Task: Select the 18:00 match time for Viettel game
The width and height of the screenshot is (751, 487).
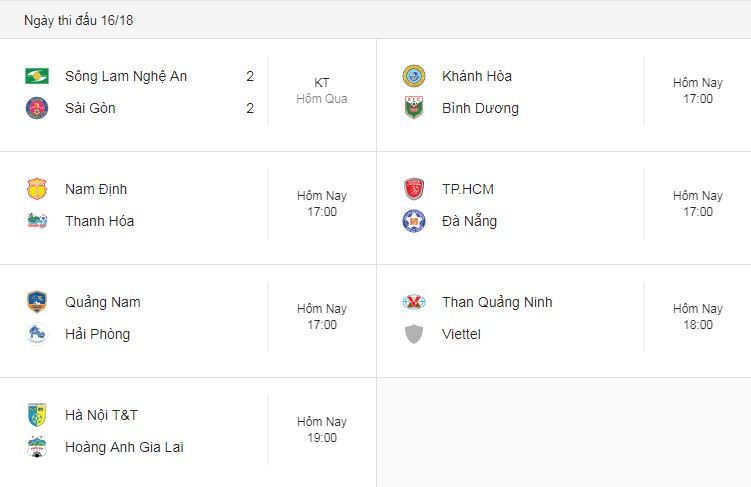Action: 698,325
